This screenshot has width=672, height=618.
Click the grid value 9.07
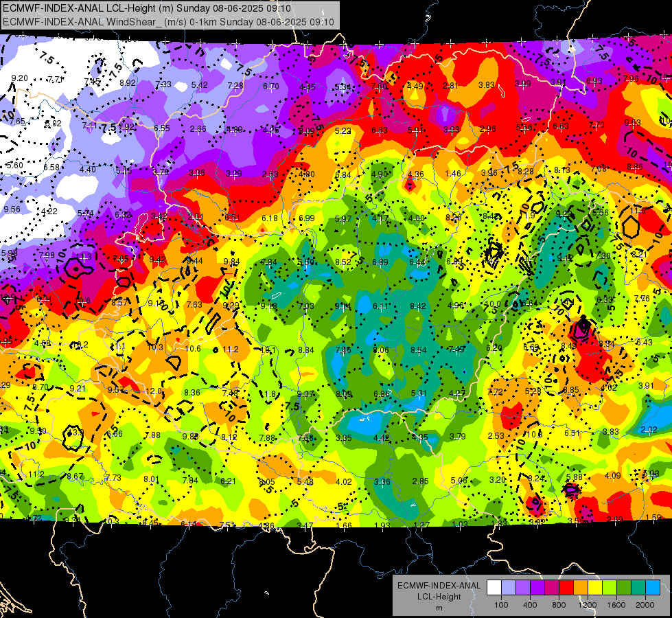[x=305, y=393]
